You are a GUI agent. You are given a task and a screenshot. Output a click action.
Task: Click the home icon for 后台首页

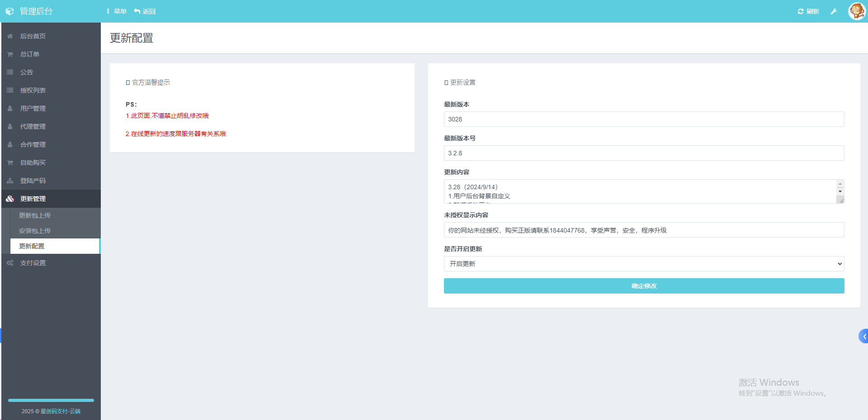[x=10, y=36]
